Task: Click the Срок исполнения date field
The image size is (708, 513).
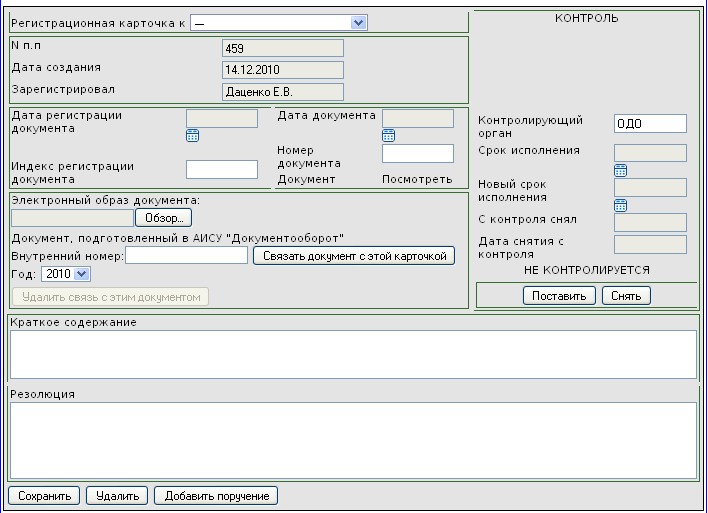Action: [x=651, y=153]
